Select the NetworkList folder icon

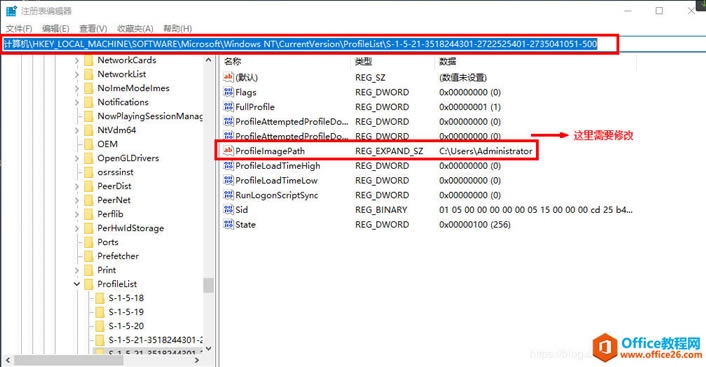pos(89,74)
